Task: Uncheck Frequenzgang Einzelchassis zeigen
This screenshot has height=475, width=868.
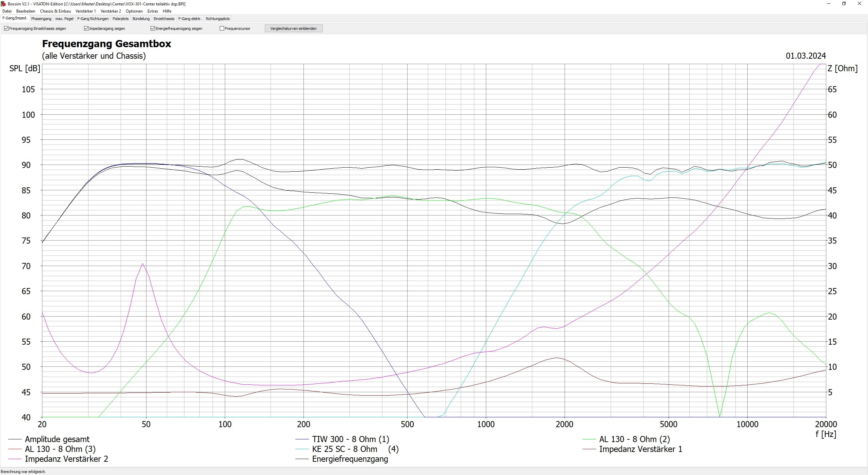Action: (x=6, y=28)
